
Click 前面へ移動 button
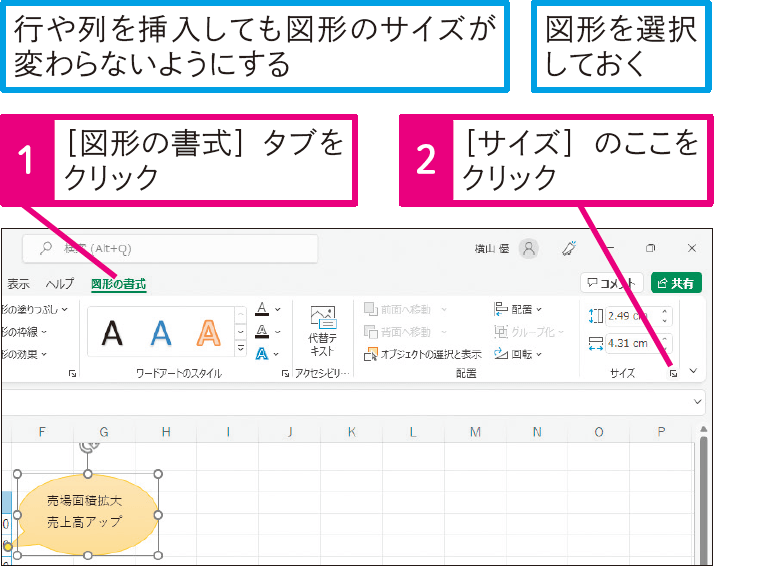(x=397, y=310)
